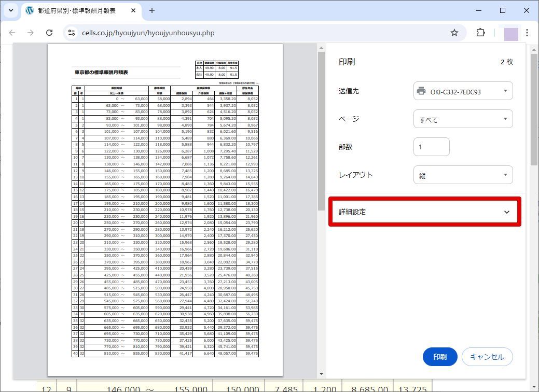
Task: Click the キャンセル button
Action: [x=487, y=357]
